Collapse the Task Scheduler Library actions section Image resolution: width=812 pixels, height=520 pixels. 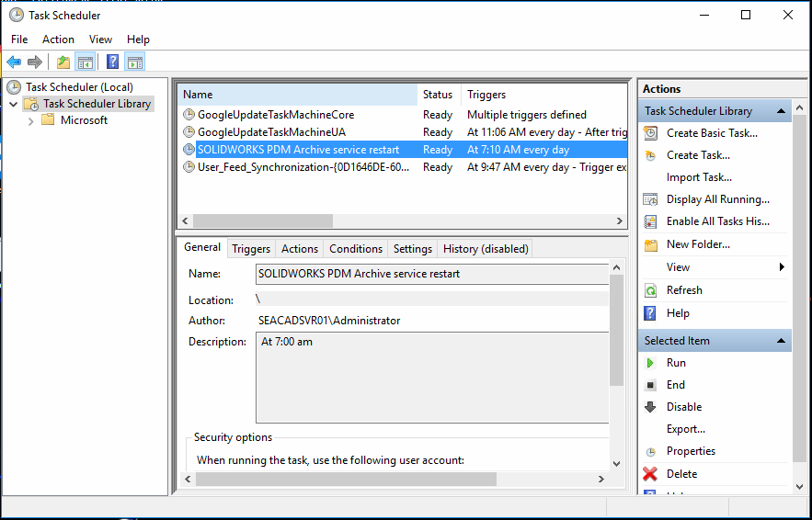coord(782,111)
